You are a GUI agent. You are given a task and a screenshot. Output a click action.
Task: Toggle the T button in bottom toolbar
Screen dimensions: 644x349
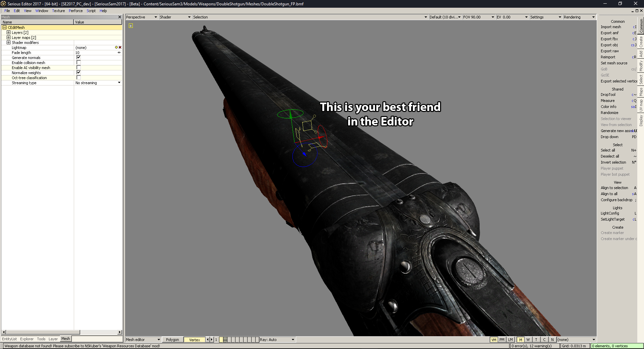coord(536,340)
